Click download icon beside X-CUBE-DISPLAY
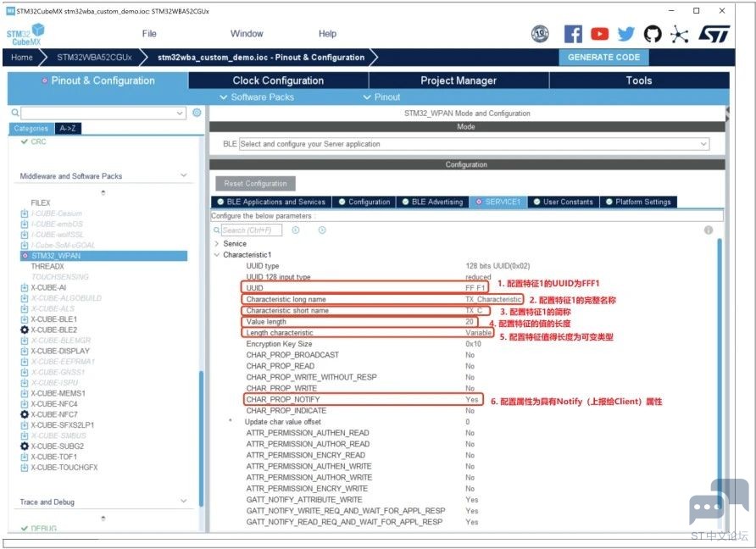Image resolution: width=756 pixels, height=549 pixels. [x=24, y=351]
